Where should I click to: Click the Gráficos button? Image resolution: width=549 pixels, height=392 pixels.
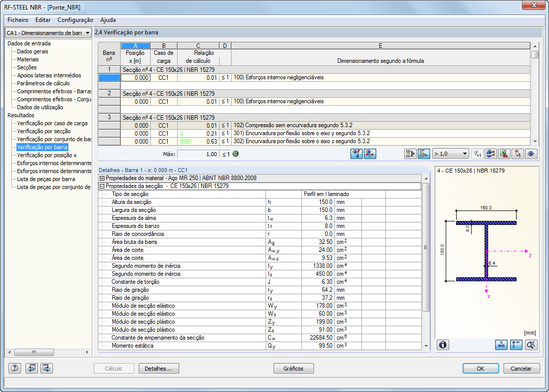click(x=293, y=369)
